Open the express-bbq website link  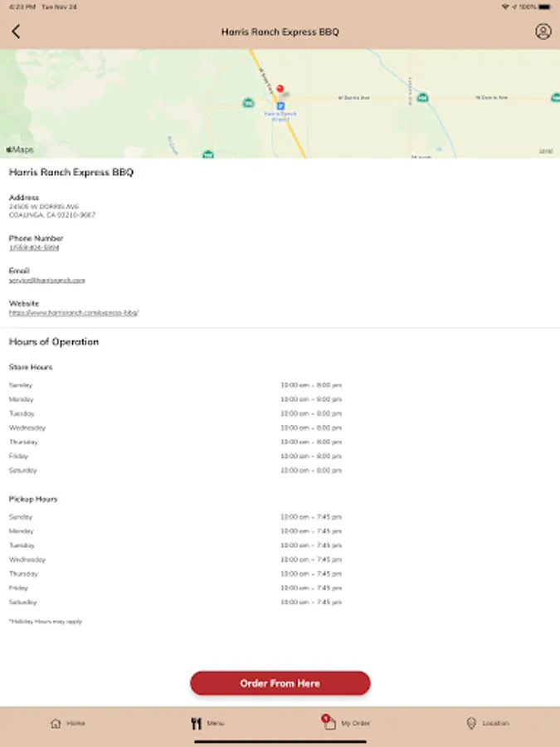point(73,313)
